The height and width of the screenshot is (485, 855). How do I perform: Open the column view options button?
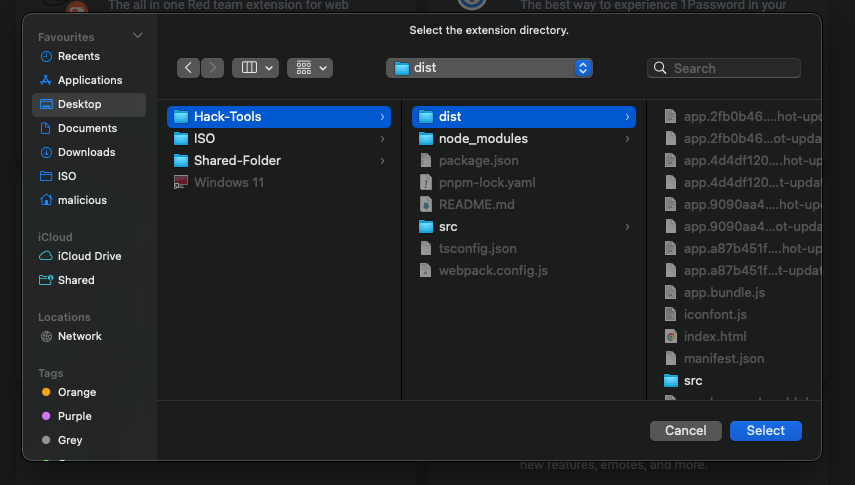pos(255,68)
